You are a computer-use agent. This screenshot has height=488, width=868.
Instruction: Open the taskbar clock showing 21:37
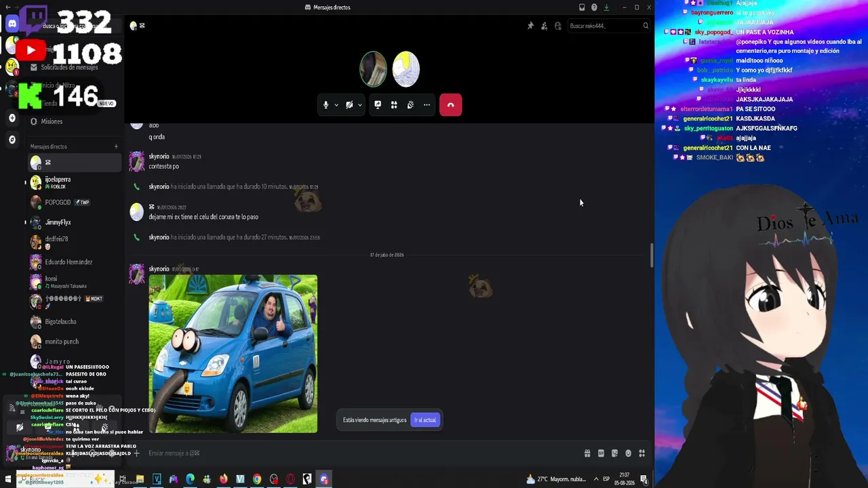tap(625, 479)
